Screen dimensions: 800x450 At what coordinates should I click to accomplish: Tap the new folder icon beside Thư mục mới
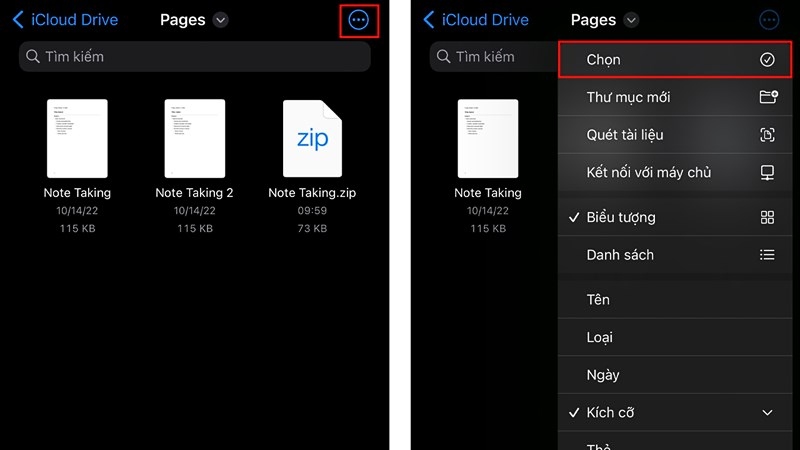click(768, 97)
